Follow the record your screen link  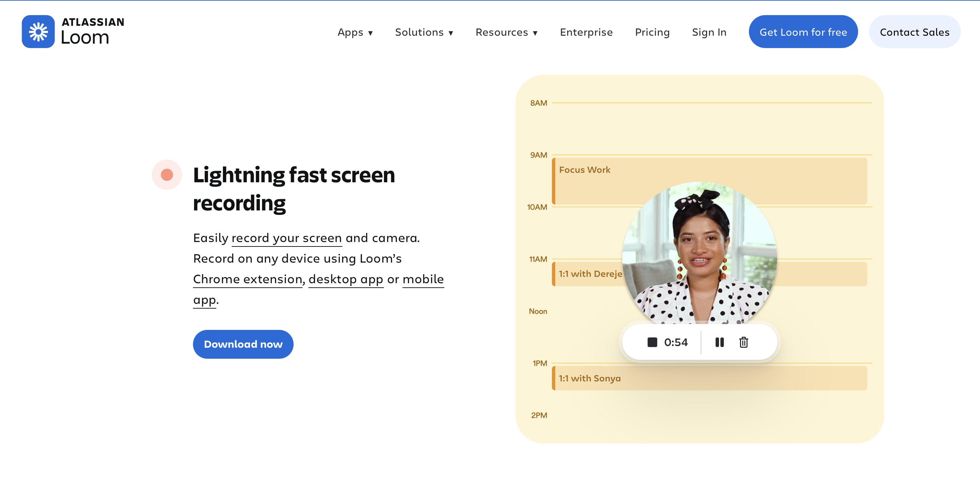pos(286,238)
